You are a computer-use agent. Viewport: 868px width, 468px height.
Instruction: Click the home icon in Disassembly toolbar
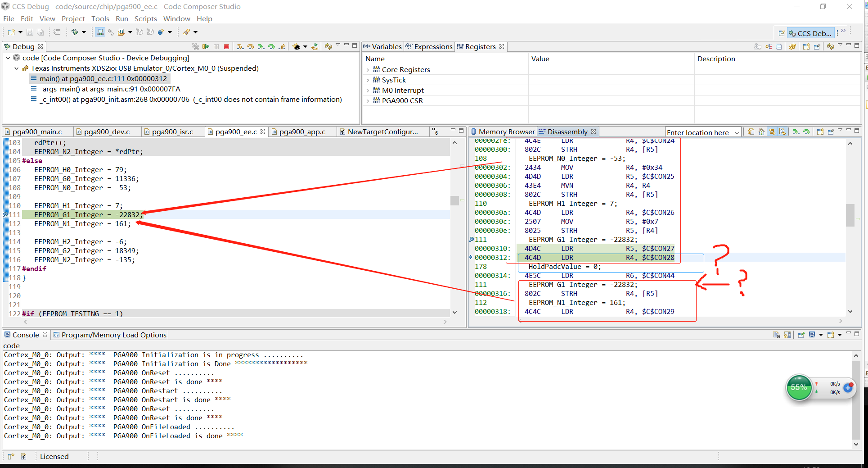click(761, 132)
